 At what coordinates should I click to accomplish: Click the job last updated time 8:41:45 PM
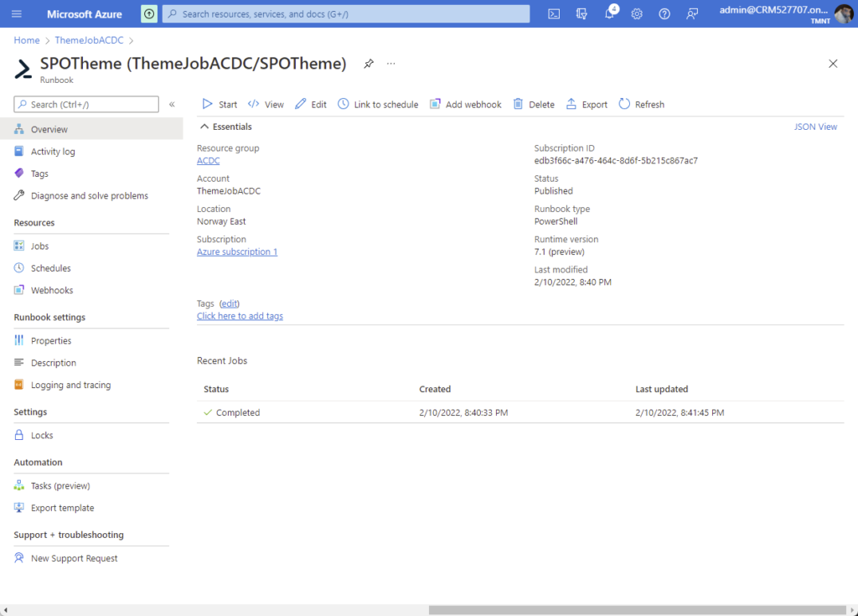click(680, 412)
